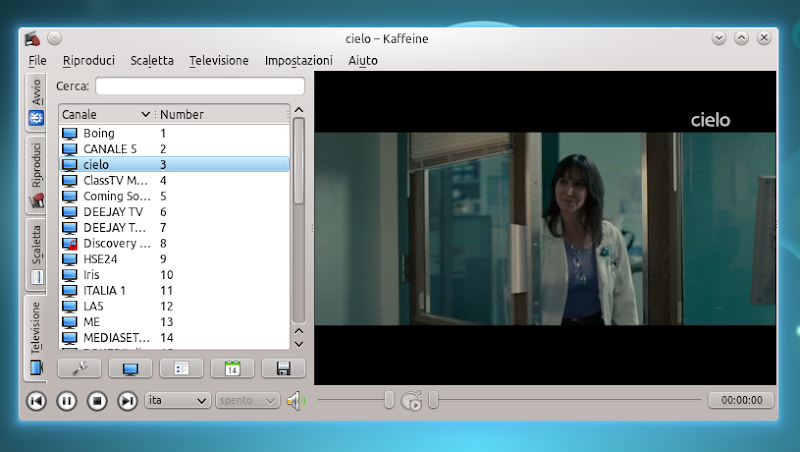Stop the playback
This screenshot has width=800, height=452.
pyautogui.click(x=97, y=401)
